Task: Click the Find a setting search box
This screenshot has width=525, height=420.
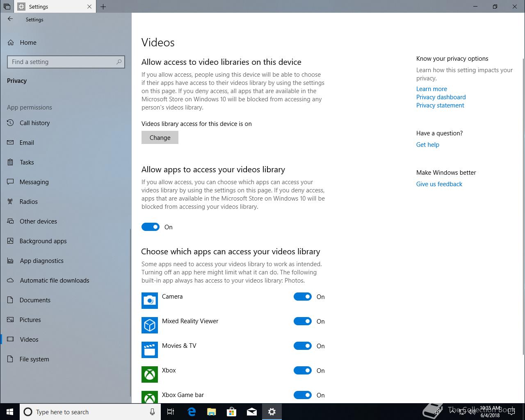Action: pyautogui.click(x=66, y=62)
